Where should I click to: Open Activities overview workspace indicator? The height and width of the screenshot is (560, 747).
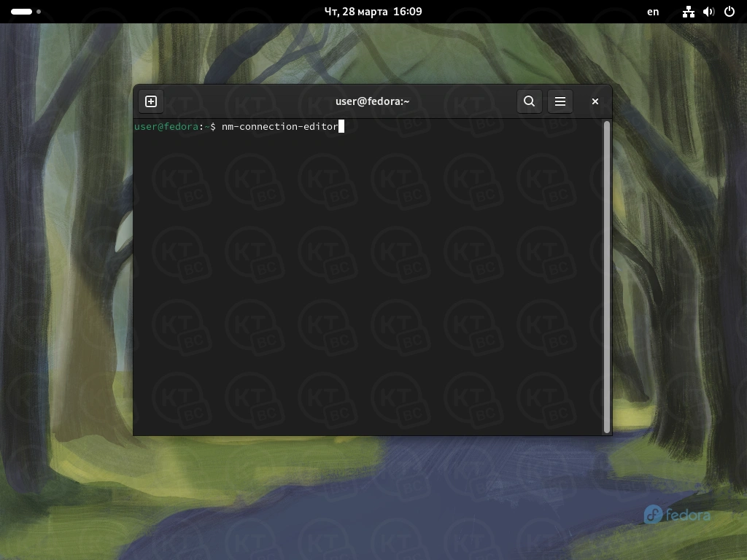pos(26,12)
